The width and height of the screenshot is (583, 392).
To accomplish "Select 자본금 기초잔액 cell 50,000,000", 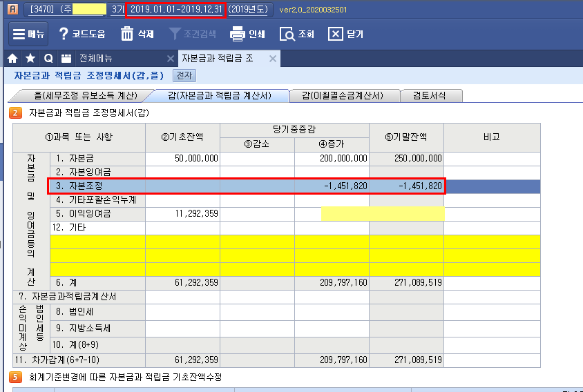I will tap(182, 159).
